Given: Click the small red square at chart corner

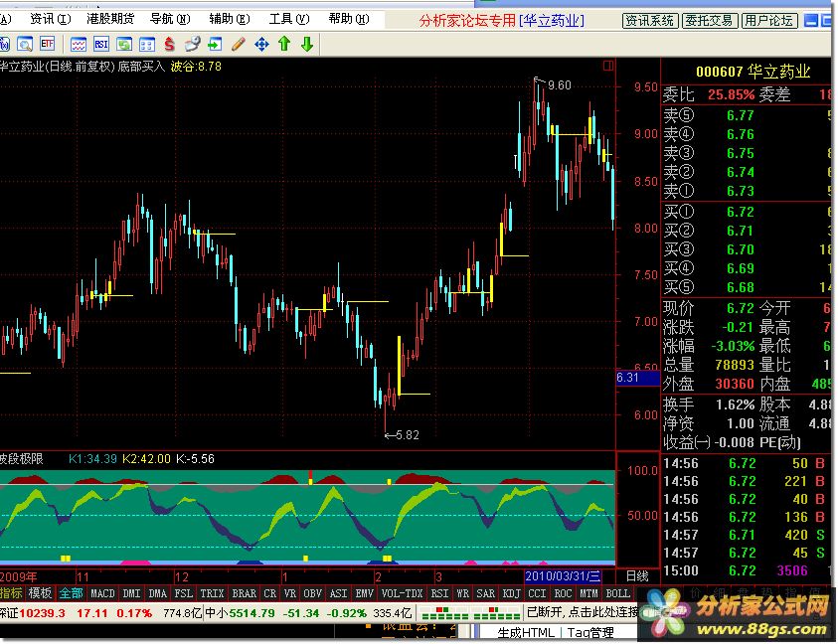Looking at the screenshot, I should 608,66.
